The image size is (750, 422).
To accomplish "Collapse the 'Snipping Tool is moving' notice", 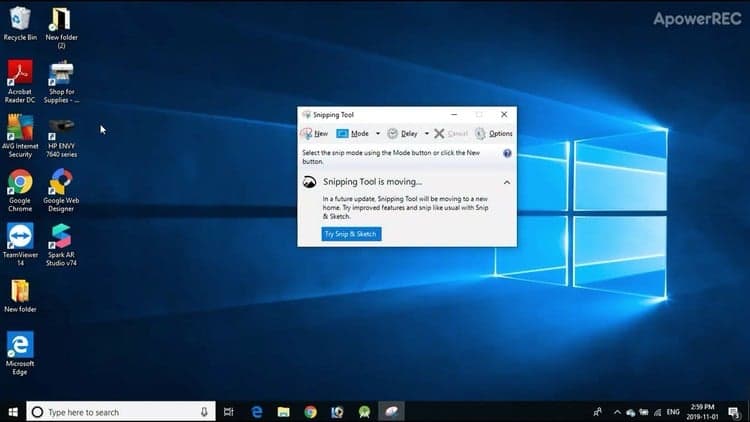I will (x=507, y=182).
